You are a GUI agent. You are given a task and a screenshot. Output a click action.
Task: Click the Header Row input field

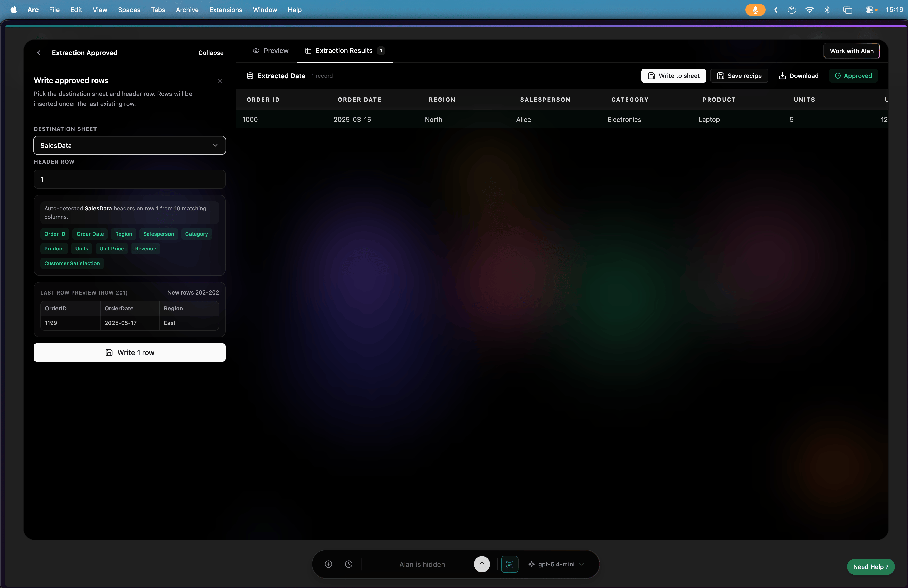(129, 179)
